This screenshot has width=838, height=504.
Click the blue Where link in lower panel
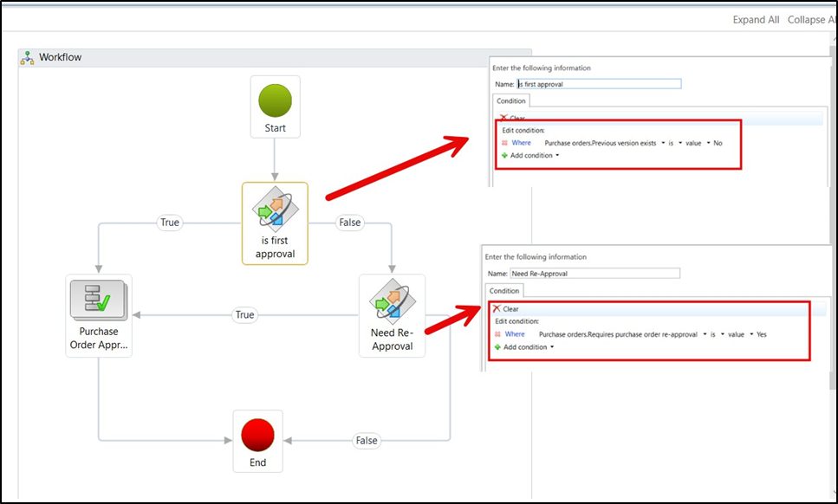point(515,334)
